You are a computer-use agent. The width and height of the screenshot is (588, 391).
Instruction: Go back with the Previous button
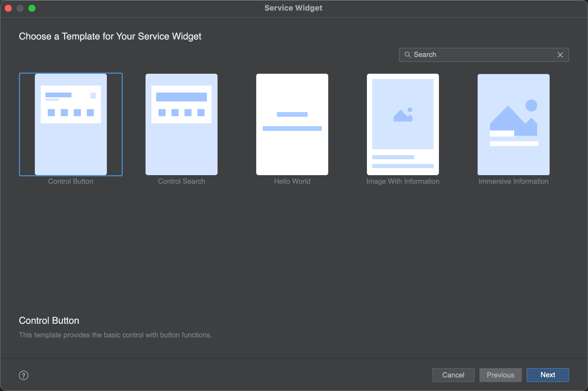[500, 375]
